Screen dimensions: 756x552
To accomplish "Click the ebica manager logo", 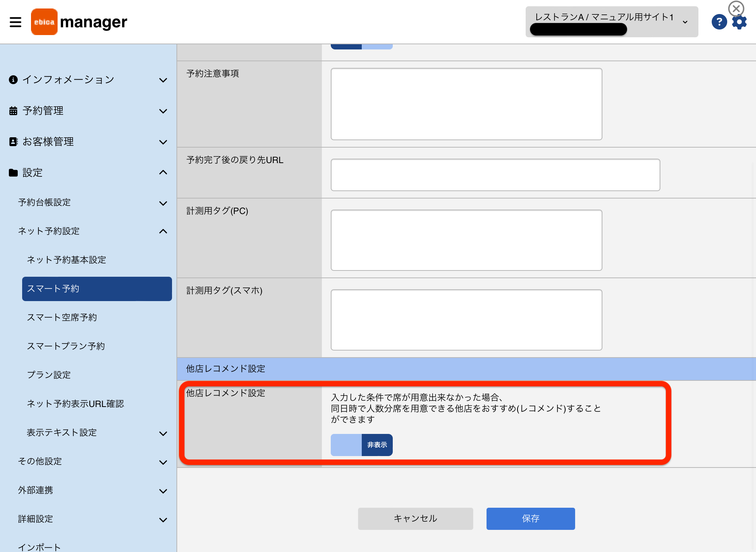I will click(x=79, y=22).
